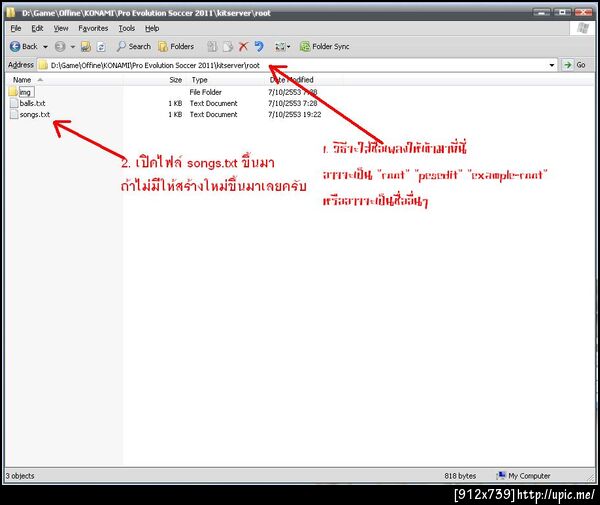Click balls.txt Text Document type cell
The image size is (600, 505).
point(214,103)
